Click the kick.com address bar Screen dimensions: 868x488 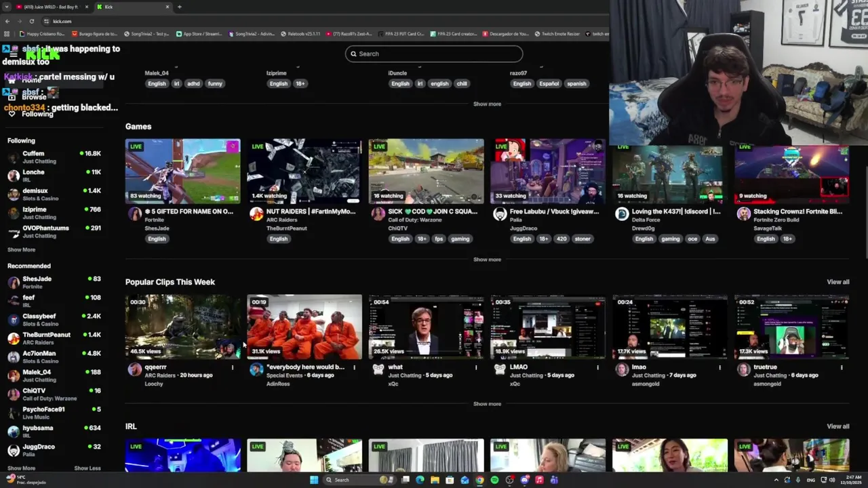[x=325, y=21]
